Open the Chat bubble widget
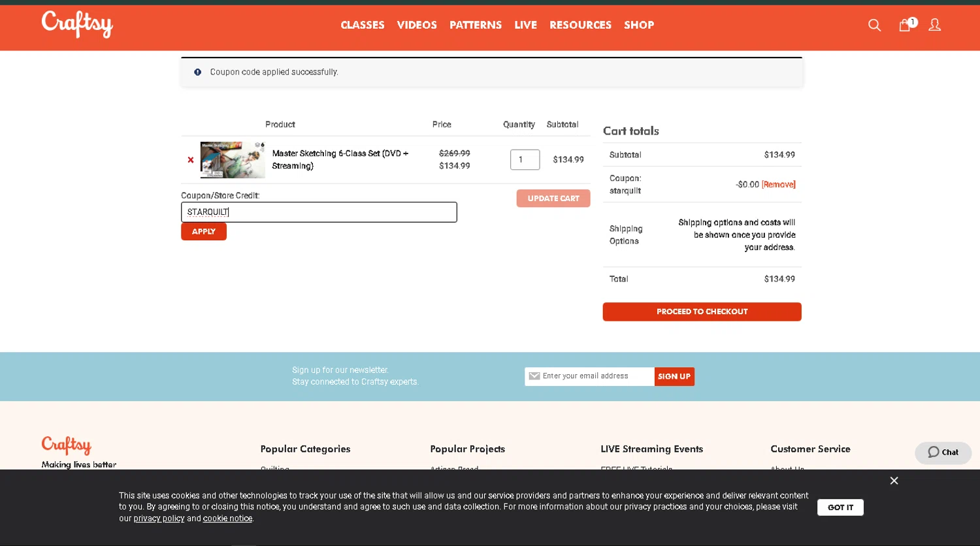The image size is (980, 546). click(x=943, y=453)
